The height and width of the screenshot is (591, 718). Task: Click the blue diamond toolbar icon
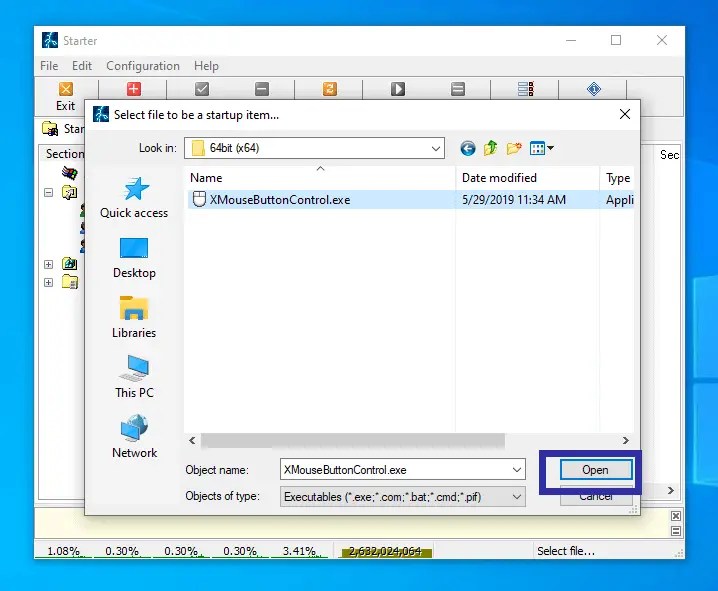[x=593, y=89]
